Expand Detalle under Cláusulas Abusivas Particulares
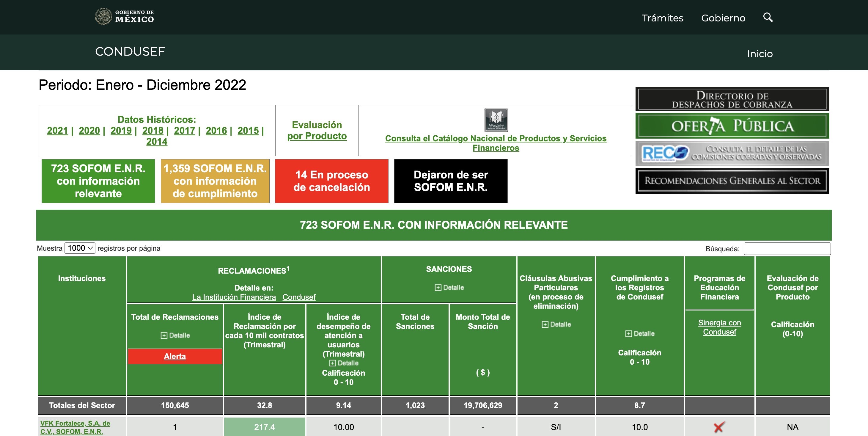The height and width of the screenshot is (436, 868). (x=556, y=324)
